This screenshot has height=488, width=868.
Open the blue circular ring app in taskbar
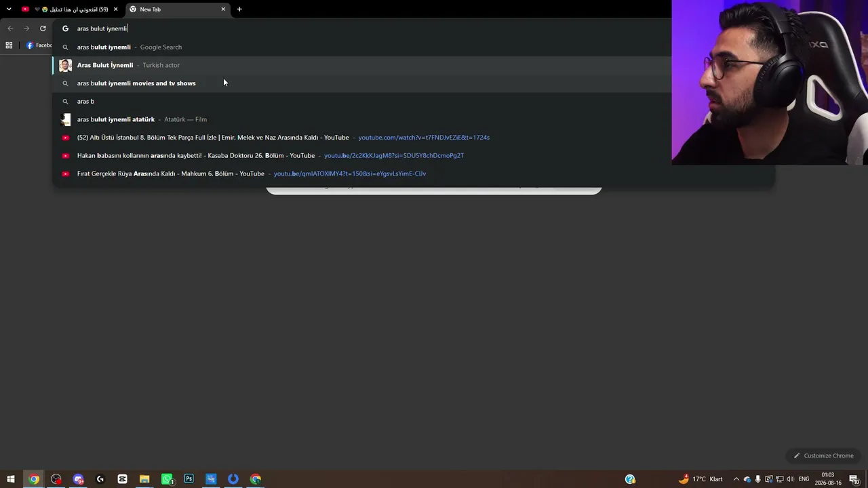(x=233, y=479)
